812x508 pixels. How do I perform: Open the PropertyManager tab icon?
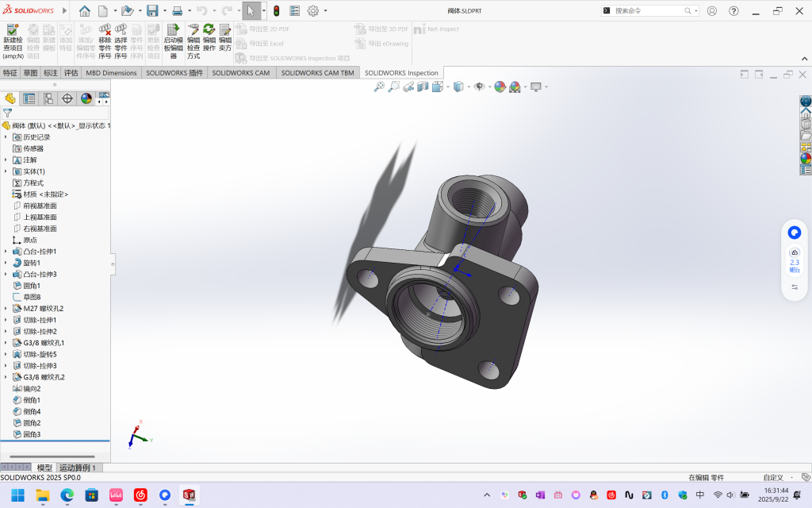[x=29, y=98]
